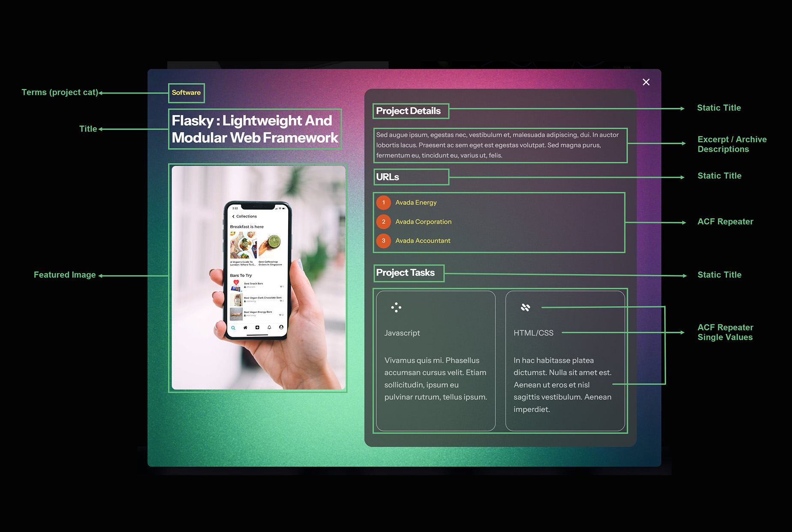Close the project popup with the X icon

point(646,82)
